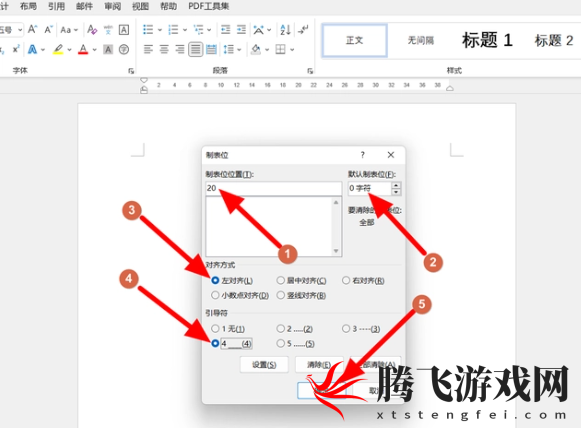Expand the line spacing dropdown
581x428 pixels.
(x=239, y=50)
